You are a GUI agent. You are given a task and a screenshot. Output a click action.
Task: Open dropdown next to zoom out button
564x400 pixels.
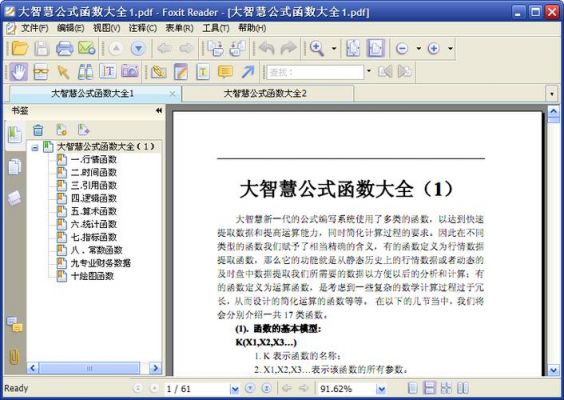pyautogui.click(x=418, y=48)
